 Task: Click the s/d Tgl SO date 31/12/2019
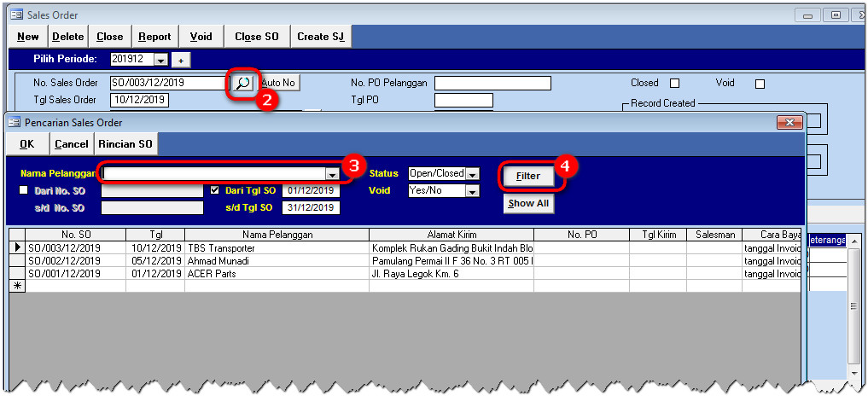pyautogui.click(x=311, y=208)
